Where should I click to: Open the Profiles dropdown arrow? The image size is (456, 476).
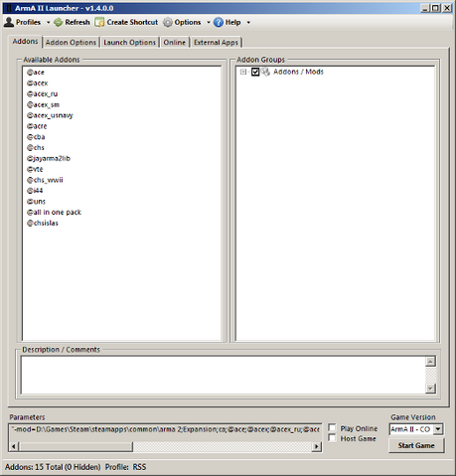(48, 23)
